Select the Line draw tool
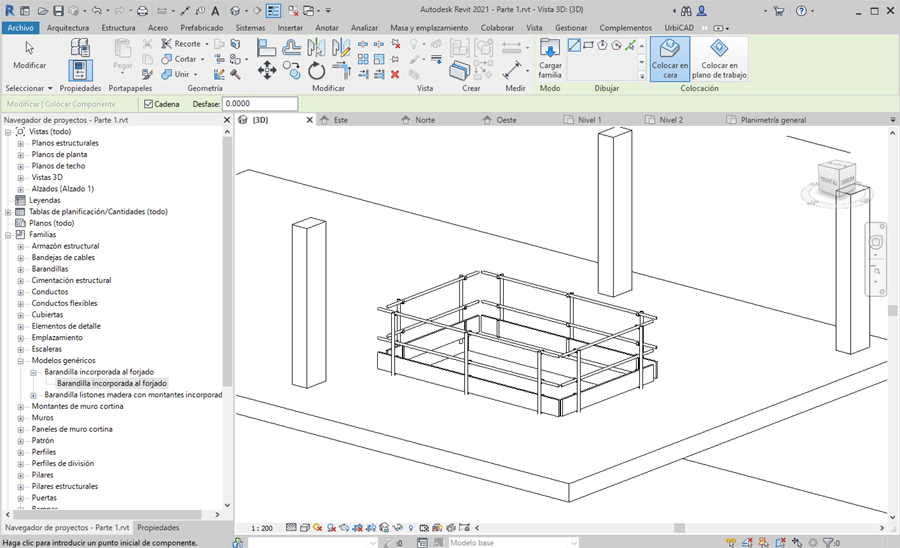The height and width of the screenshot is (548, 900). 574,46
